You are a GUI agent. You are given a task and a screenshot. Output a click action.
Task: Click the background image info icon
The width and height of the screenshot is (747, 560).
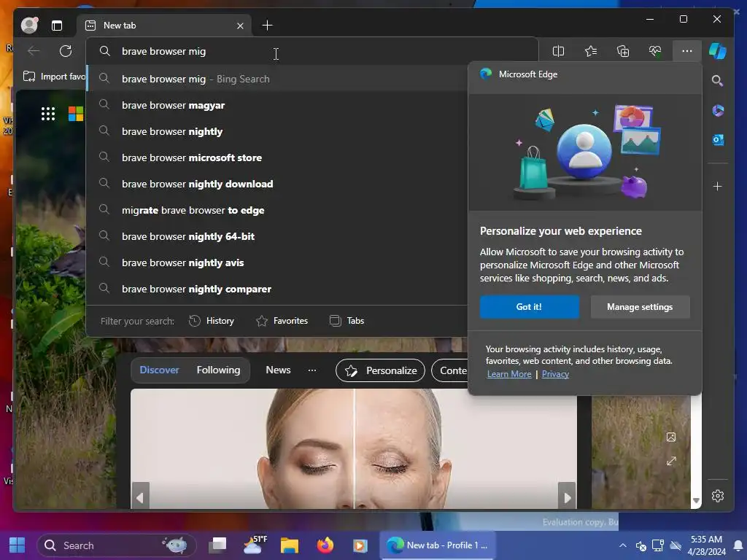click(671, 437)
